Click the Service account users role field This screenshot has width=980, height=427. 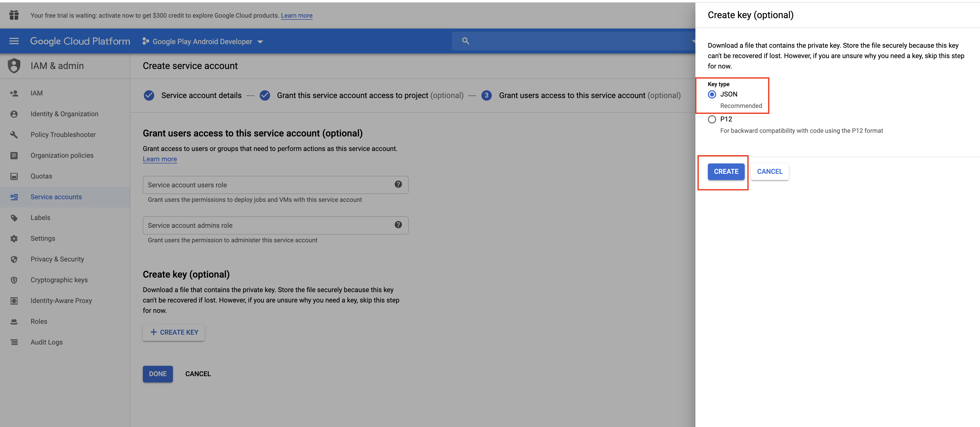click(276, 185)
